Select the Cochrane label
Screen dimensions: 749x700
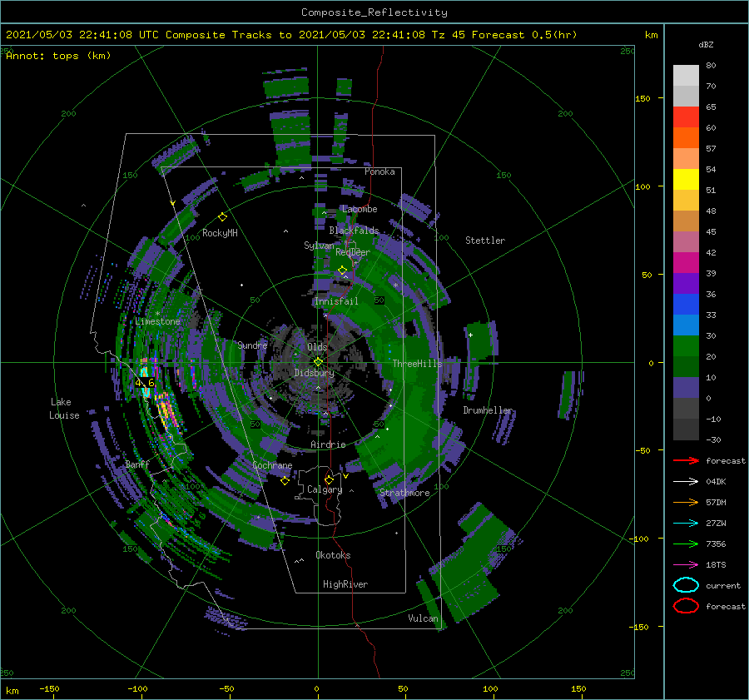pos(272,465)
